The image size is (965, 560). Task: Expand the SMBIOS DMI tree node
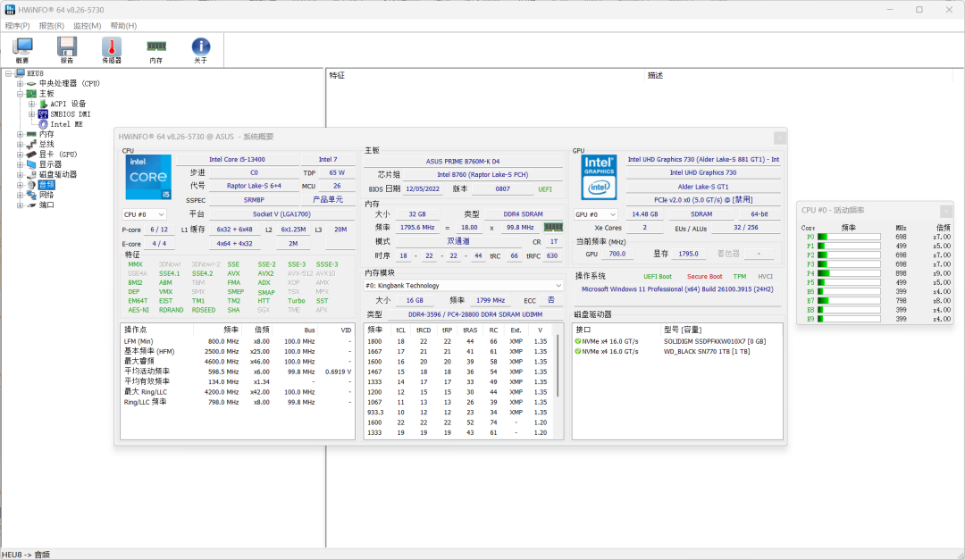pyautogui.click(x=31, y=113)
